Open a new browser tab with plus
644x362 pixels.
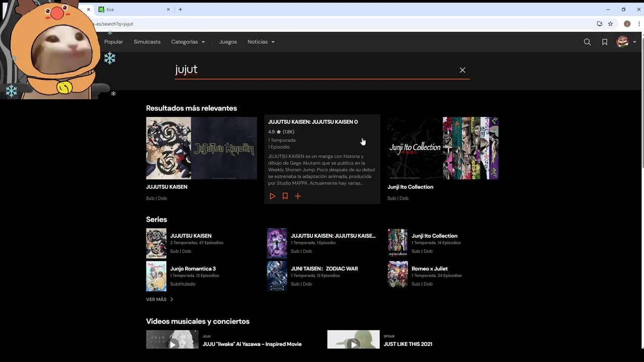click(x=180, y=10)
